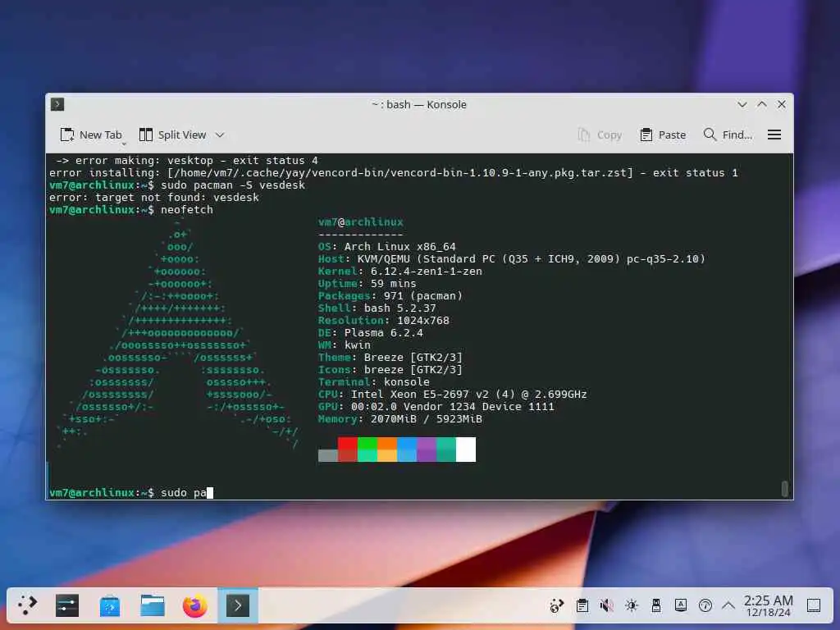
Task: Open the clipboard tray widget
Action: pyautogui.click(x=582, y=605)
